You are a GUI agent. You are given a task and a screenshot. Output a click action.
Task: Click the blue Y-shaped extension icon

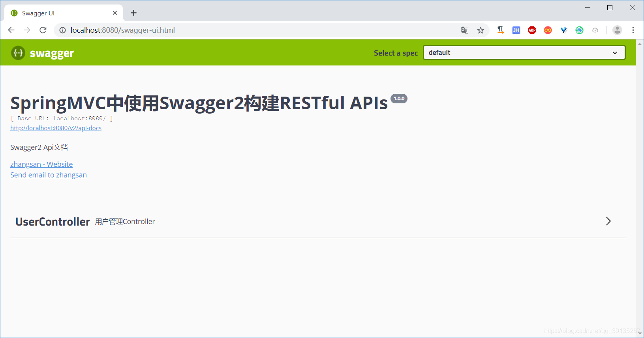point(563,30)
